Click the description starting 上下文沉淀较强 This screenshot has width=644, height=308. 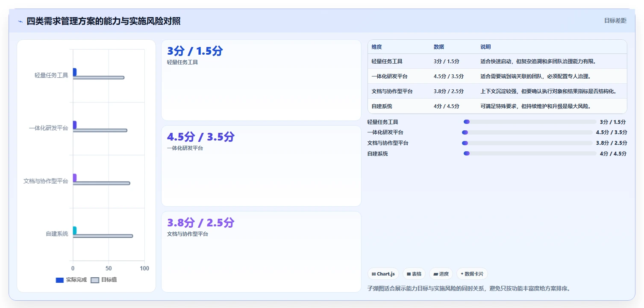(548, 91)
